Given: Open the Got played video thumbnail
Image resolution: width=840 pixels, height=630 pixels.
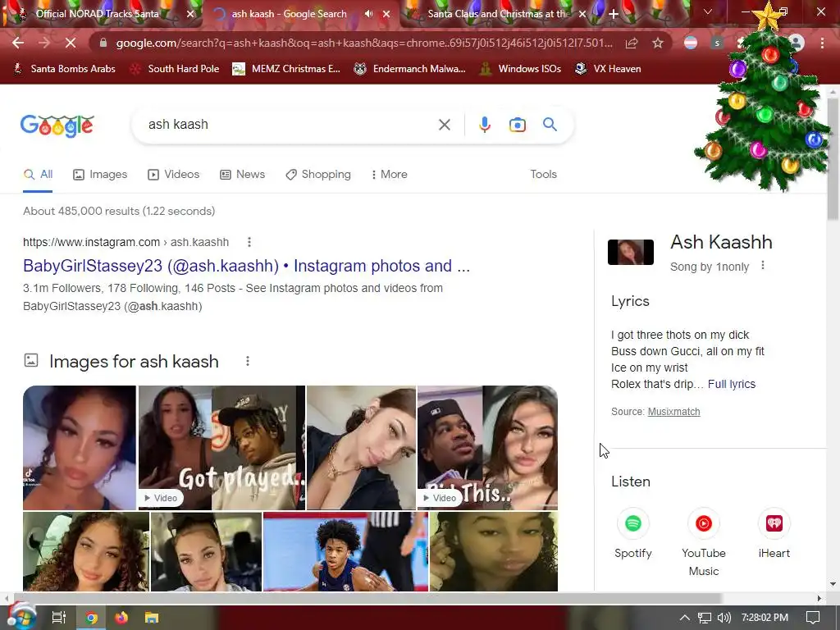Looking at the screenshot, I should 221,447.
